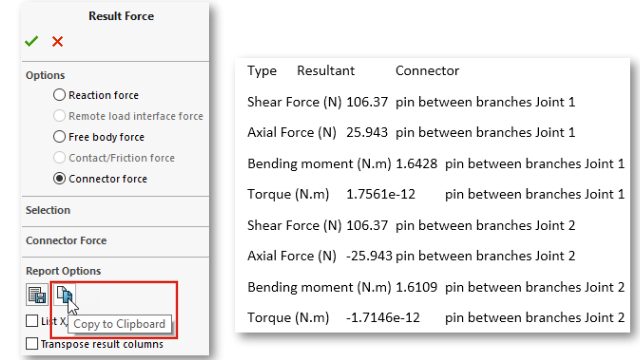Click the Copy to Clipboard icon
The image size is (640, 360).
64,295
